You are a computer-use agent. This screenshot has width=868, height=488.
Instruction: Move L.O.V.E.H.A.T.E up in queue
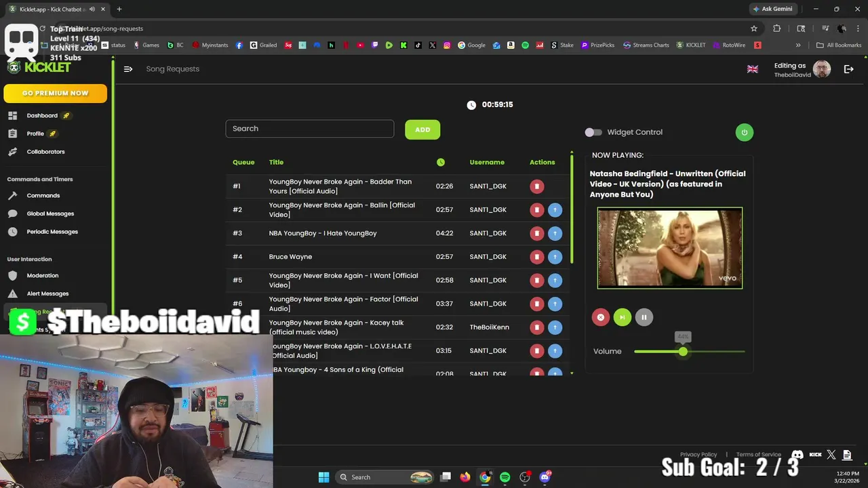click(555, 351)
